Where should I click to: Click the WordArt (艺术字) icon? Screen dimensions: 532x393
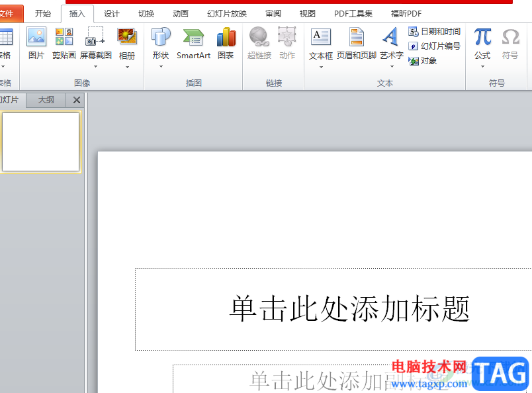point(391,36)
